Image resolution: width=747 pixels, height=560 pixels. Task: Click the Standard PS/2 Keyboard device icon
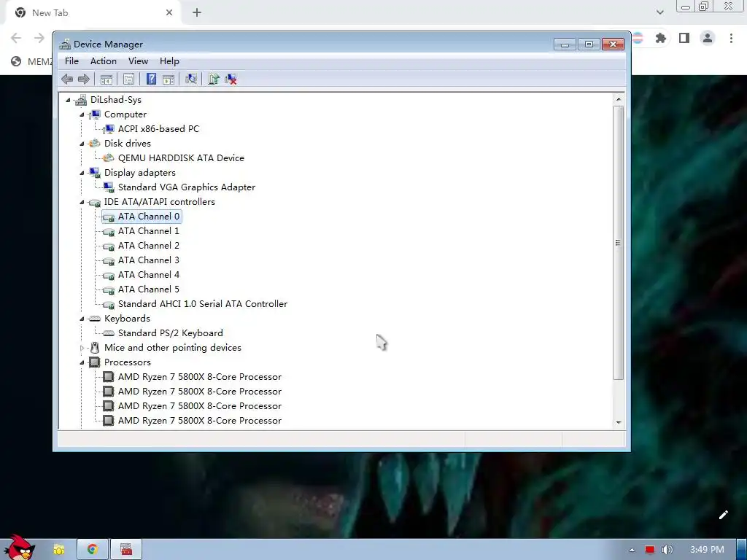tap(109, 332)
